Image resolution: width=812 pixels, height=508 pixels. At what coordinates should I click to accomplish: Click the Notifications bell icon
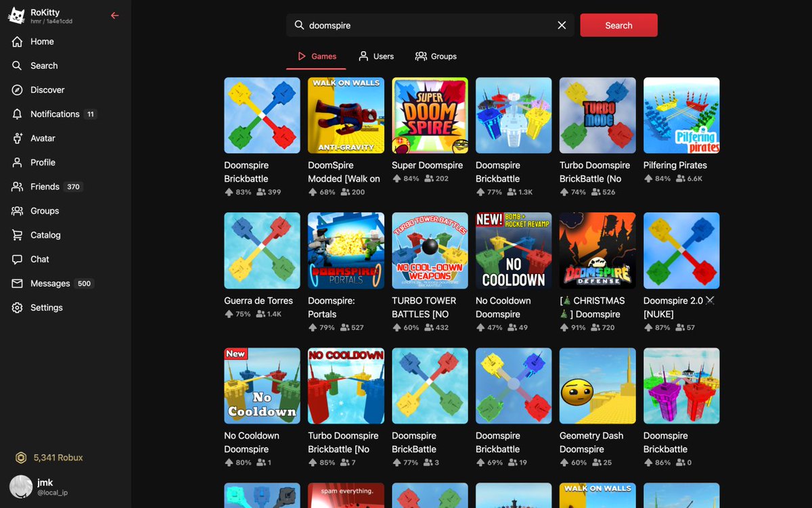pyautogui.click(x=18, y=114)
